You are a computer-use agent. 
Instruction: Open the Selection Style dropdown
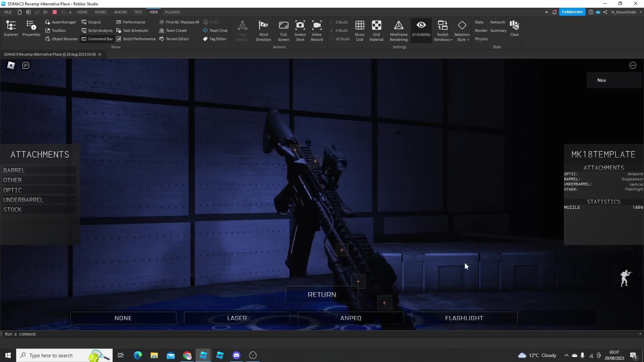462,30
